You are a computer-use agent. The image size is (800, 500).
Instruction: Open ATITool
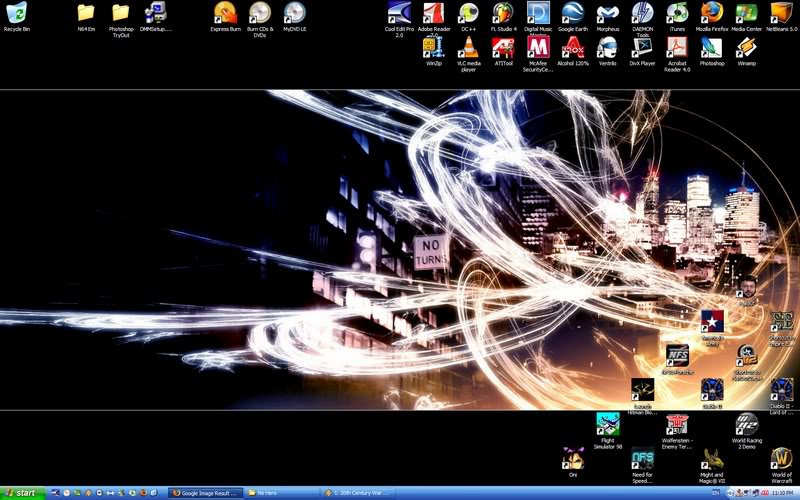[x=503, y=51]
